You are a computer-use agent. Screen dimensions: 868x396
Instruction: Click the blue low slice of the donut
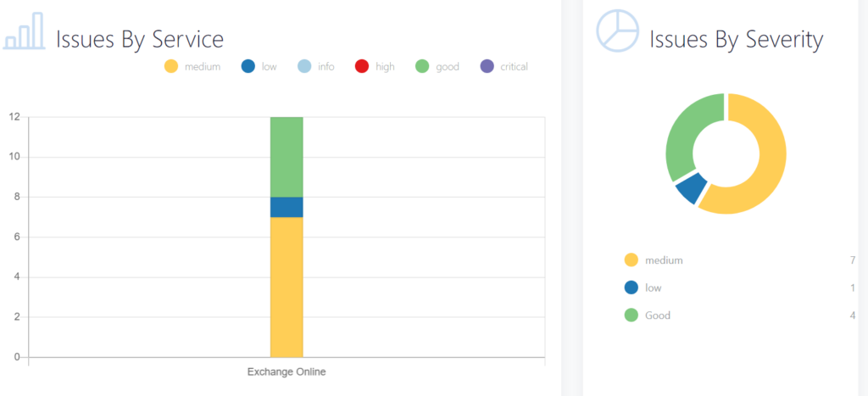[691, 188]
